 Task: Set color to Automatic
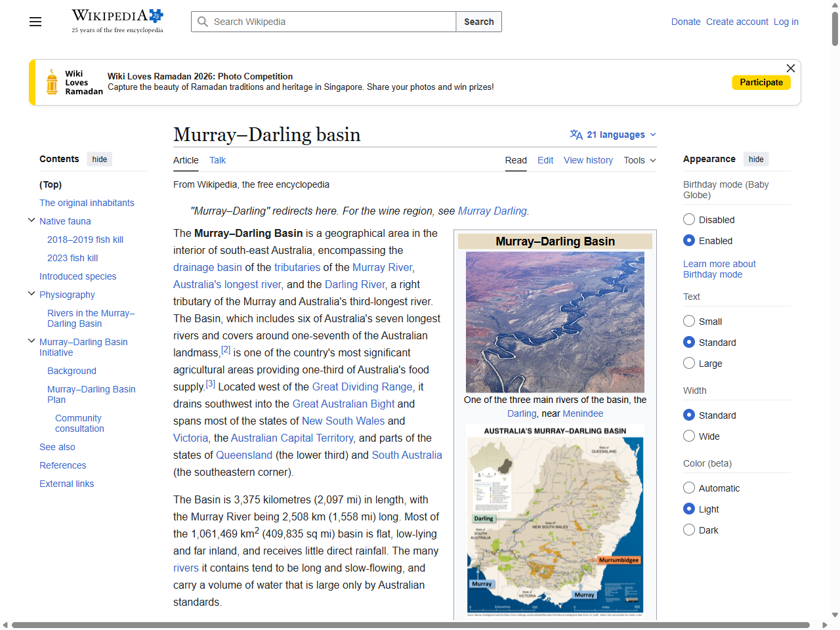689,488
